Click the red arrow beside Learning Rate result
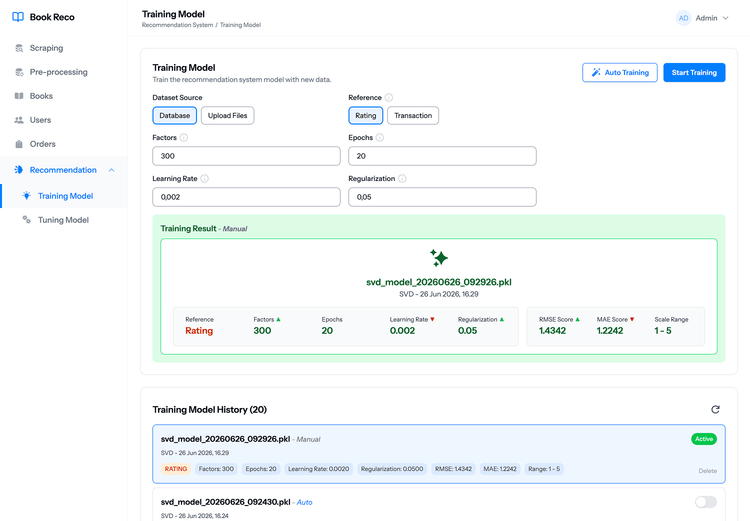The height and width of the screenshot is (521, 750). (432, 319)
